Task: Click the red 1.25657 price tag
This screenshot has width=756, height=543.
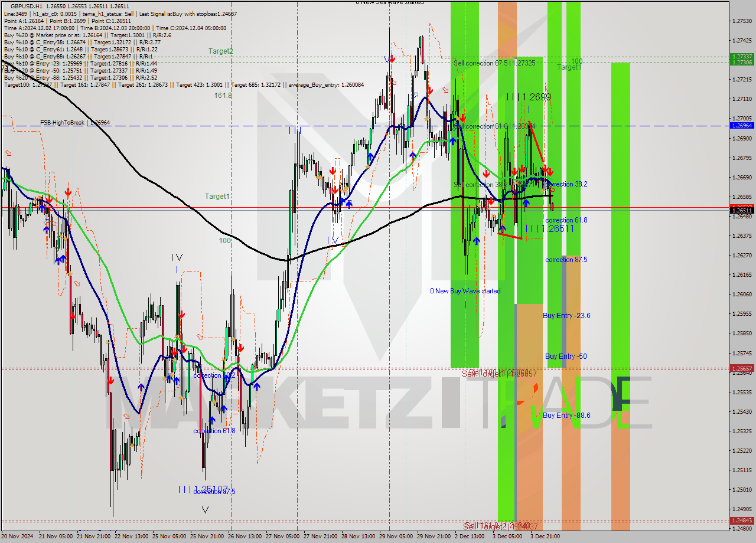Action: click(741, 368)
